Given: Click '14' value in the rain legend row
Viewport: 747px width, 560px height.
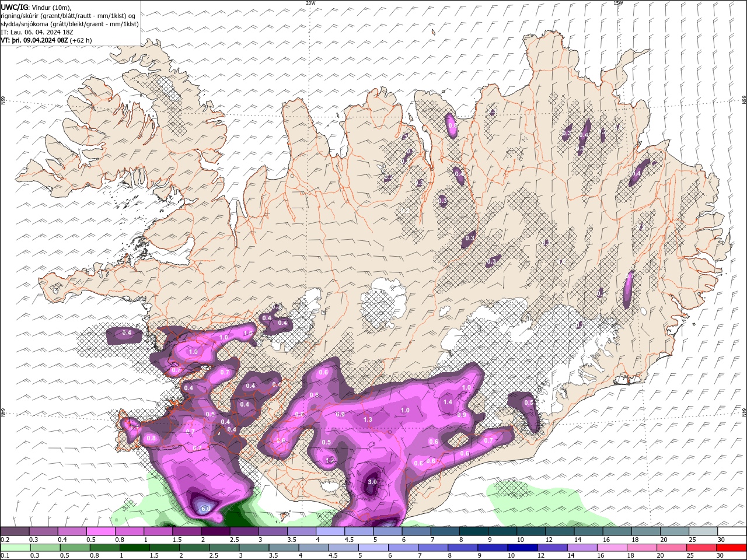Looking at the screenshot, I should 571,556.
